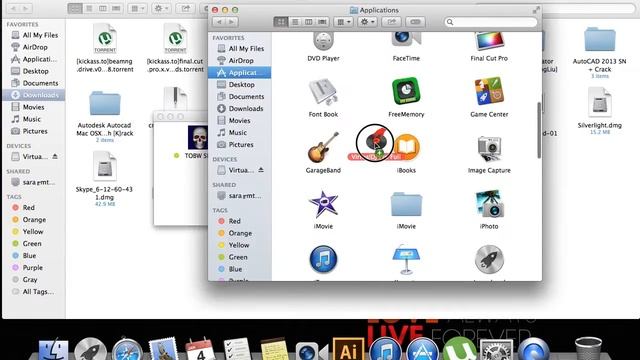Launch FaceTime application
Viewport: 640px width, 360px height.
coord(406,41)
